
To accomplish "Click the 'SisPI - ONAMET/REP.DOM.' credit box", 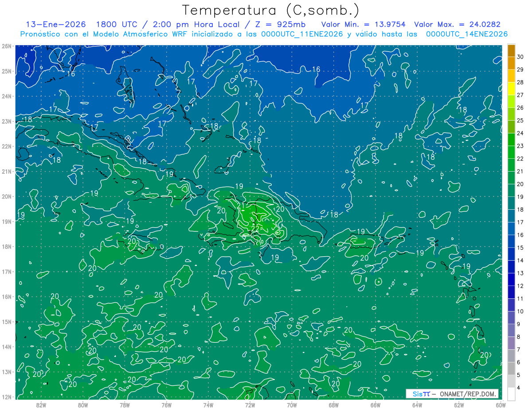I will (452, 394).
